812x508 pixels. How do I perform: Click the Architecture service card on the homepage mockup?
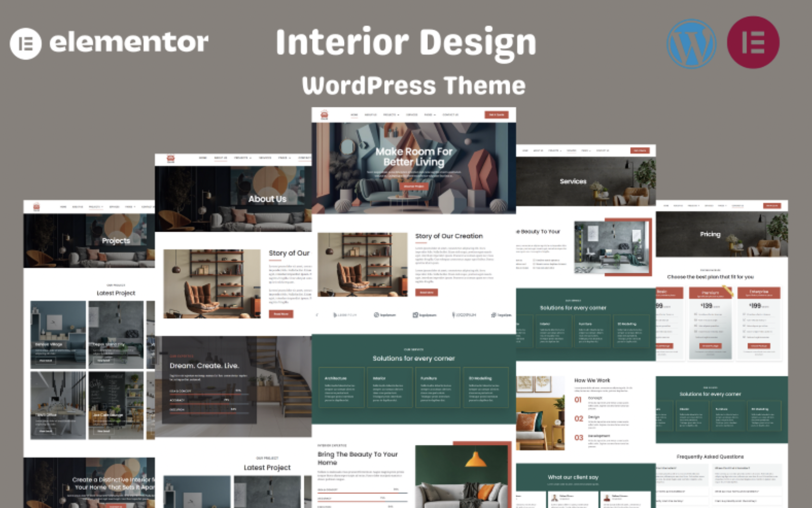coord(341,388)
